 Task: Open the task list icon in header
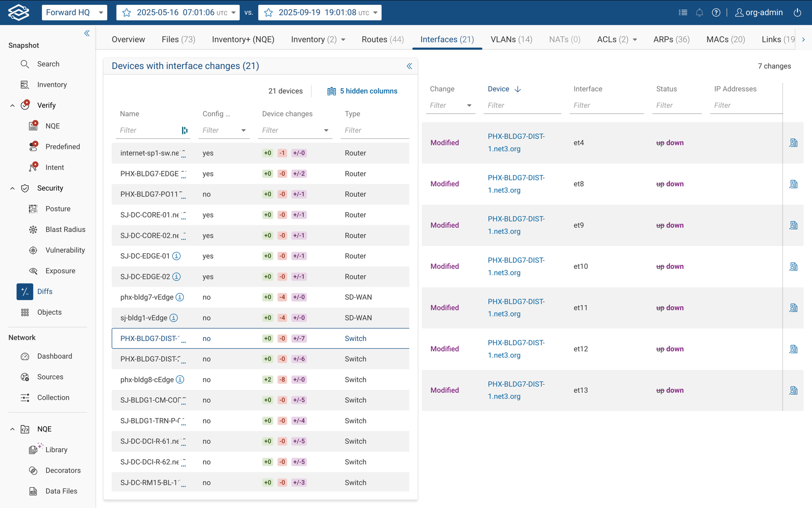(x=683, y=13)
